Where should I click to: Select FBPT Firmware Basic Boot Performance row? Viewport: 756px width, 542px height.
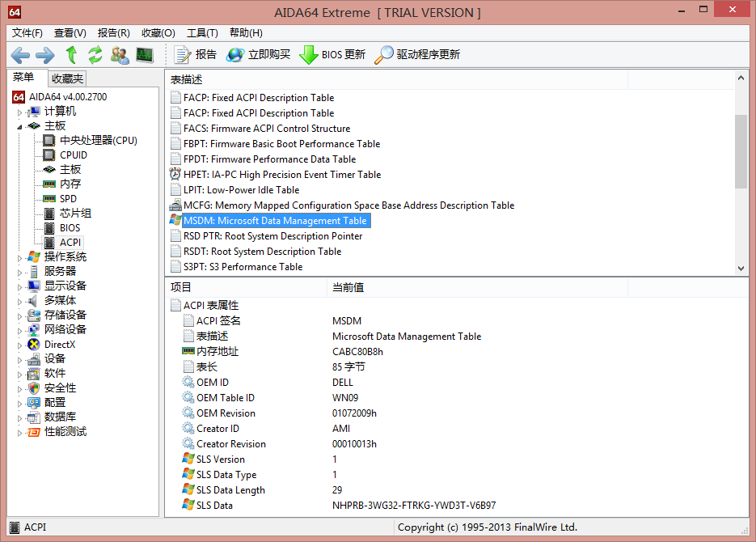(281, 144)
